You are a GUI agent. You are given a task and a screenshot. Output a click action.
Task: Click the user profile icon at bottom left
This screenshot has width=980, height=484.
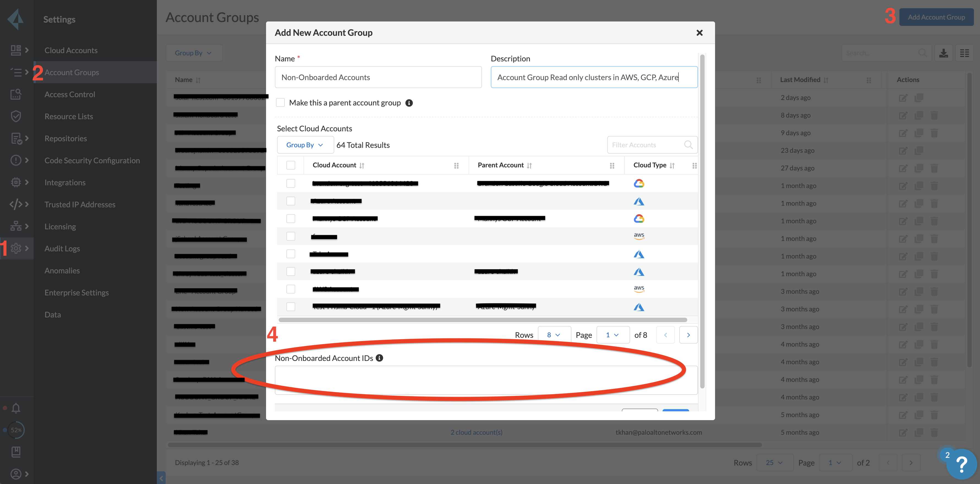16,474
